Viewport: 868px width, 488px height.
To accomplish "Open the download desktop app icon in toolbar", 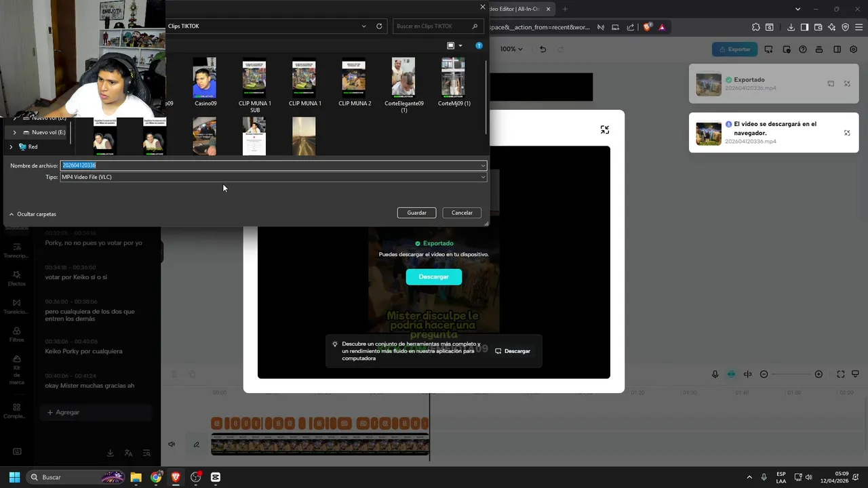I will (x=768, y=49).
